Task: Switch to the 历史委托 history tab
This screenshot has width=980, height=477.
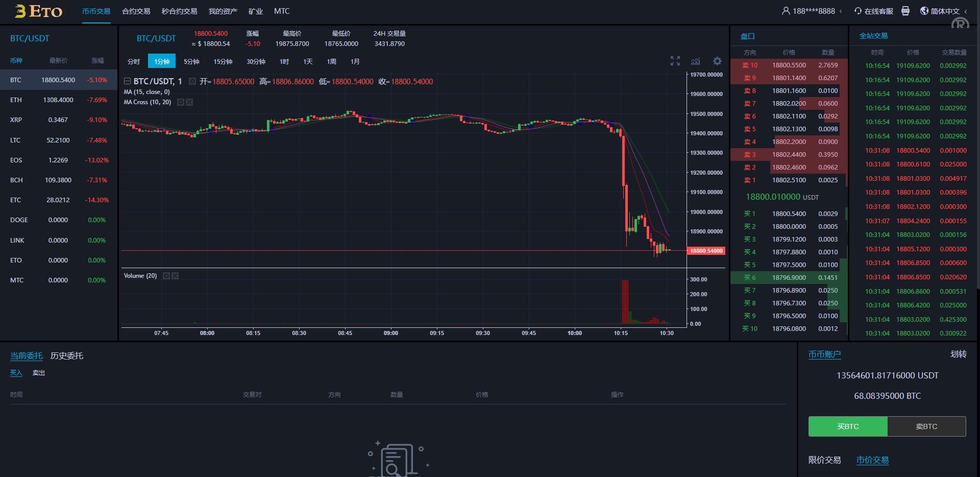Action: tap(66, 355)
